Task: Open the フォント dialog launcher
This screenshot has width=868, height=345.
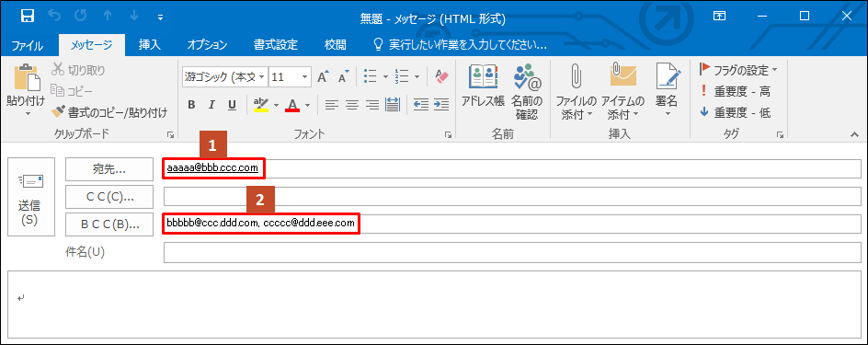Action: pyautogui.click(x=448, y=134)
